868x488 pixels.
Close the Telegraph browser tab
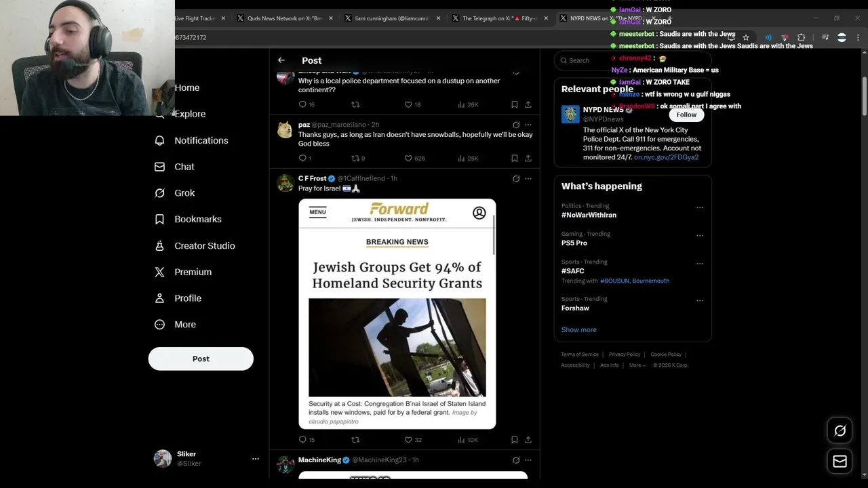click(x=546, y=18)
